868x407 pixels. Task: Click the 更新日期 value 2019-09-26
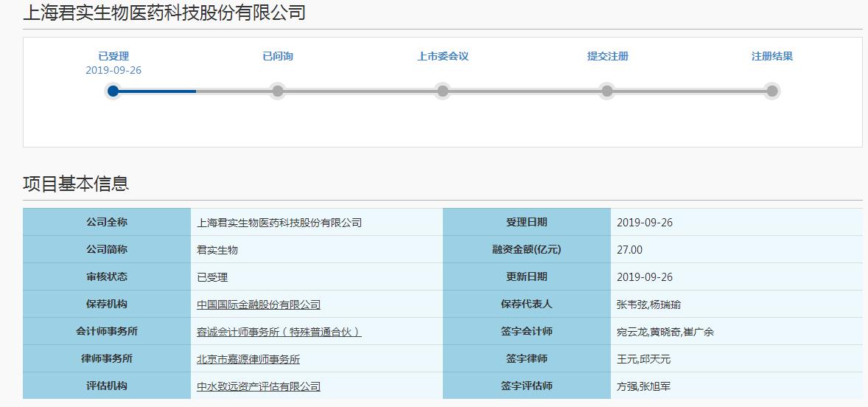[736, 276]
